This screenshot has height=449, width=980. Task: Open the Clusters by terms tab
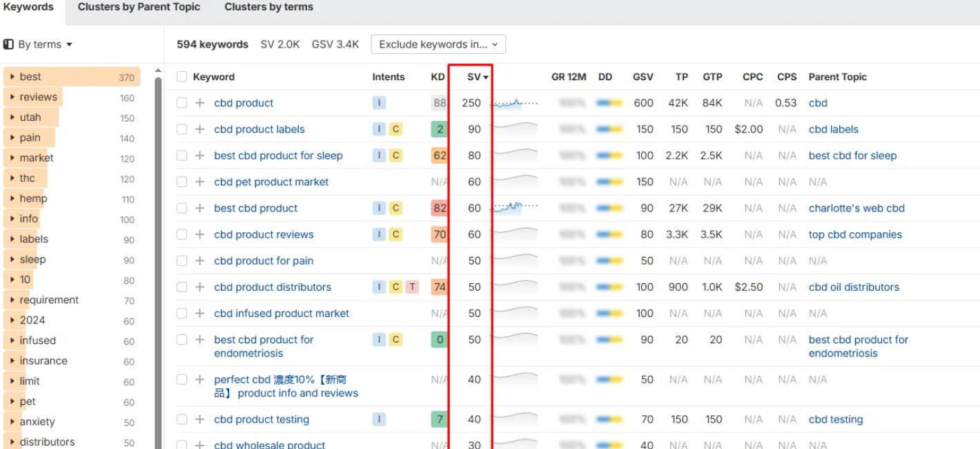tap(268, 7)
